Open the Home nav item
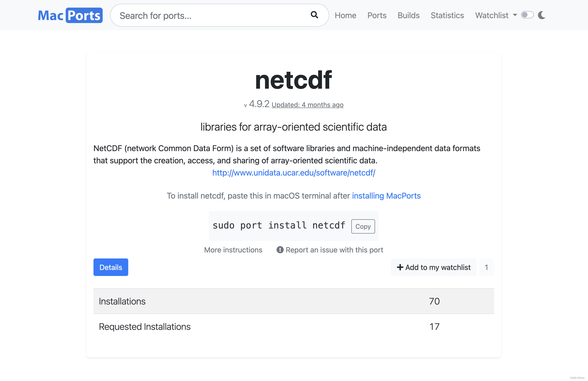Viewport: 588px width, 381px height. click(x=345, y=15)
